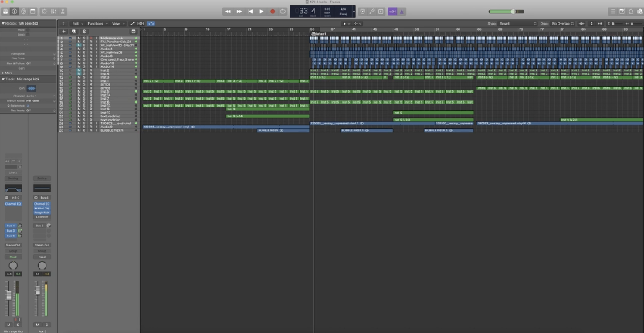Click the track icon waveform image

[x=31, y=88]
